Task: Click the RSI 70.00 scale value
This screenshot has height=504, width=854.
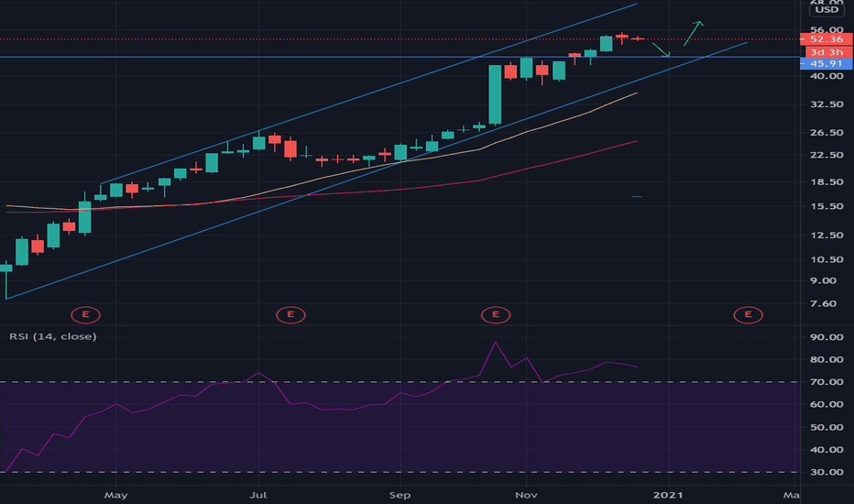Action: coord(827,382)
